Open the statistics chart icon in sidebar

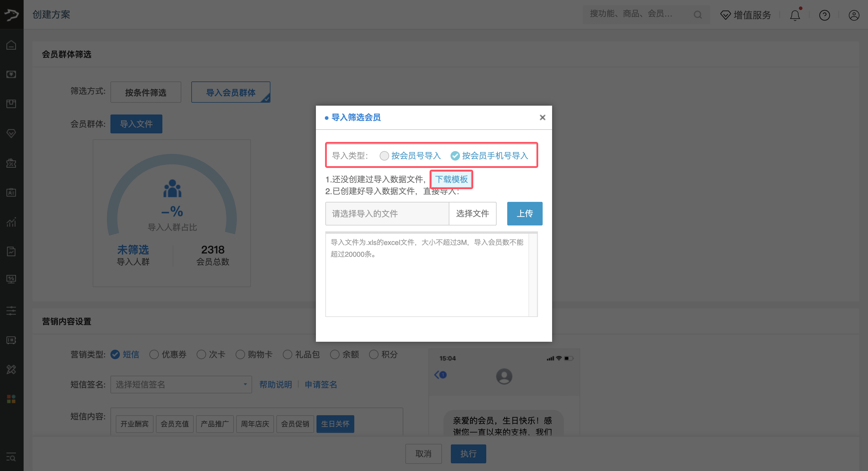[x=12, y=222]
